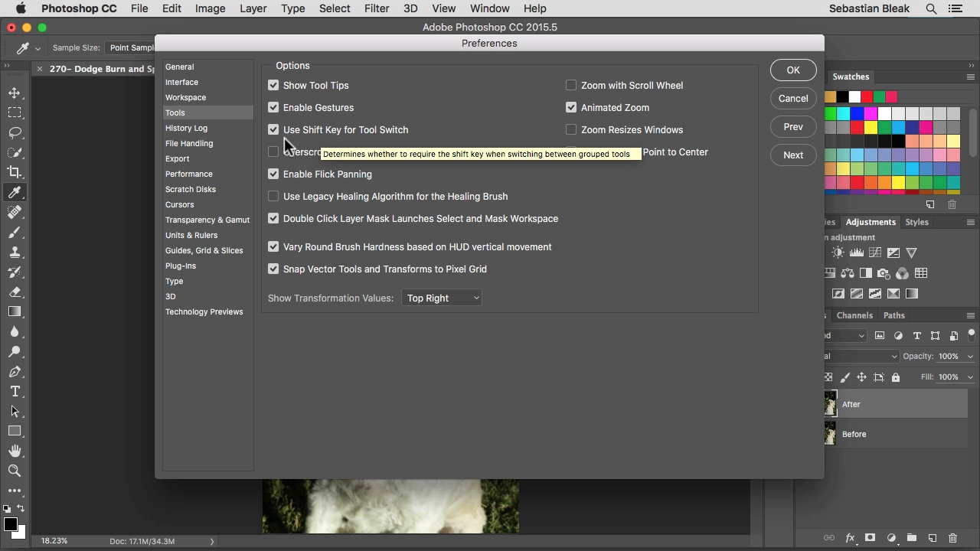This screenshot has height=551, width=980.
Task: Uncheck the Show Tool Tips checkbox
Action: tap(273, 85)
